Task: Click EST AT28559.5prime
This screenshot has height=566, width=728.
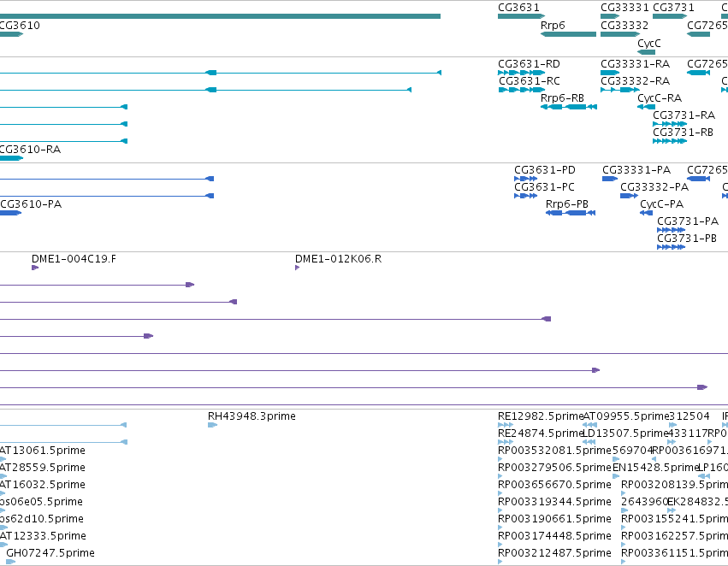Action: 43,468
